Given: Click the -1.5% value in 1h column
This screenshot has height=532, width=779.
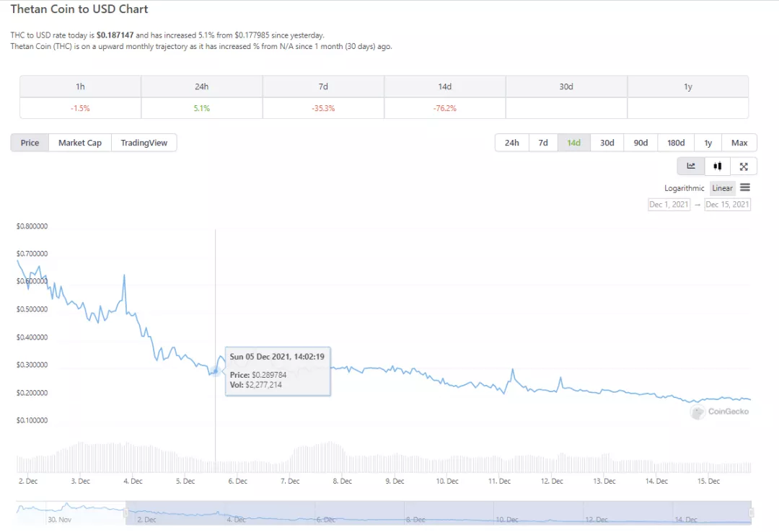Looking at the screenshot, I should pos(80,108).
